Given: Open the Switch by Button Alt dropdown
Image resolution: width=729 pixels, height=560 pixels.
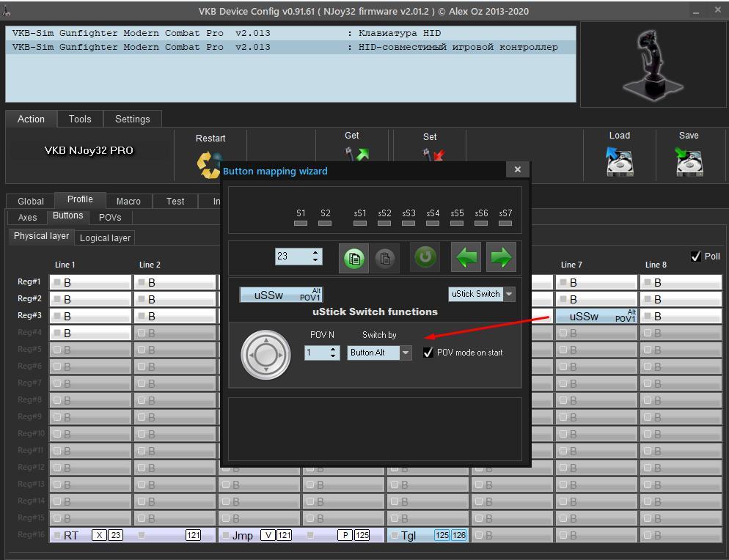Looking at the screenshot, I should point(406,353).
